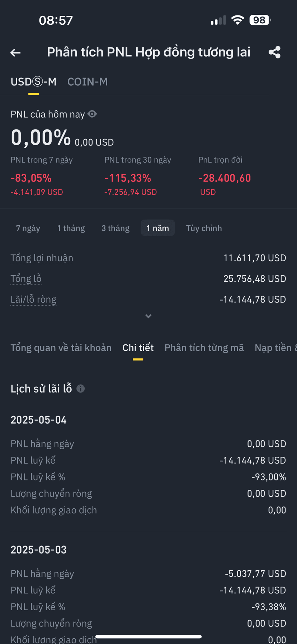Open the share icon
The image size is (297, 644).
275,52
